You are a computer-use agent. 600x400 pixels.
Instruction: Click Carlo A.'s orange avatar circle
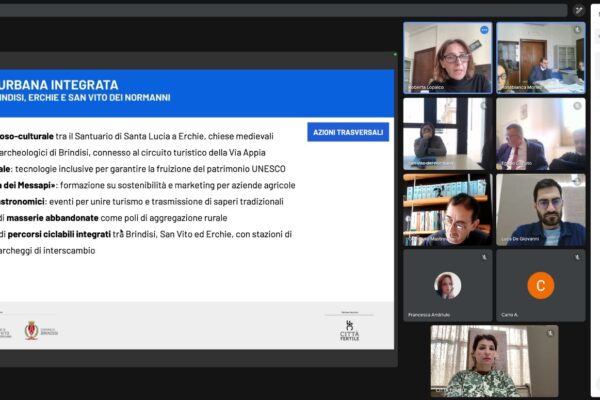pyautogui.click(x=541, y=285)
